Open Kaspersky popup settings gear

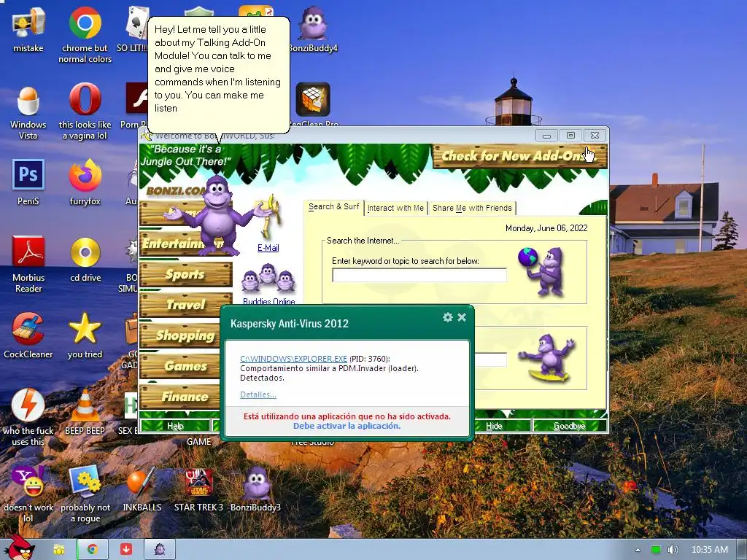[447, 317]
